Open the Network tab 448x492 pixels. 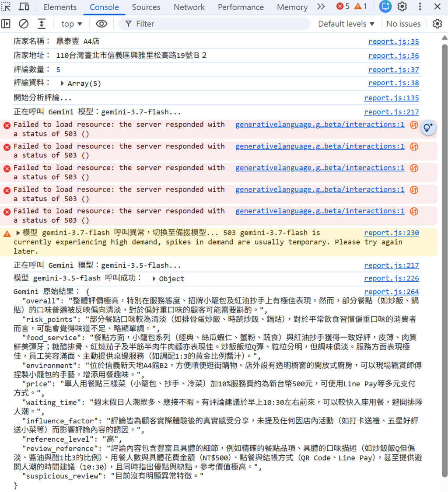pyautogui.click(x=189, y=7)
